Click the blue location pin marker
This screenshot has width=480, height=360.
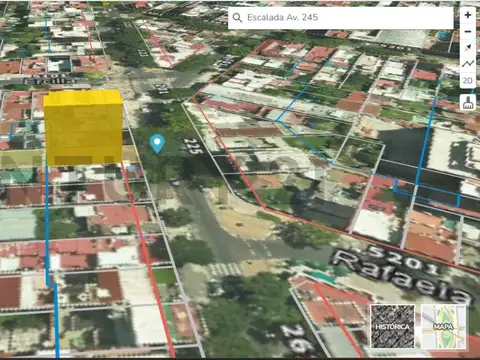pyautogui.click(x=157, y=144)
